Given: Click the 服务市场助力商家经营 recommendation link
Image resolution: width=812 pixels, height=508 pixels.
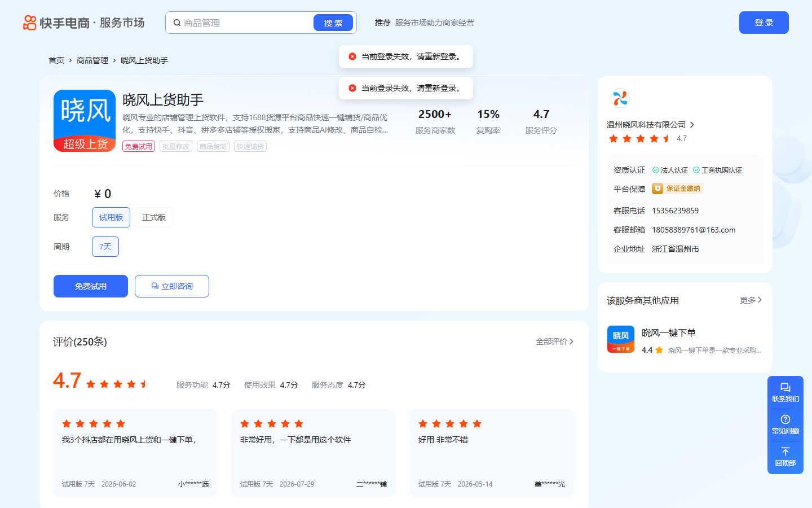Looking at the screenshot, I should pyautogui.click(x=435, y=23).
